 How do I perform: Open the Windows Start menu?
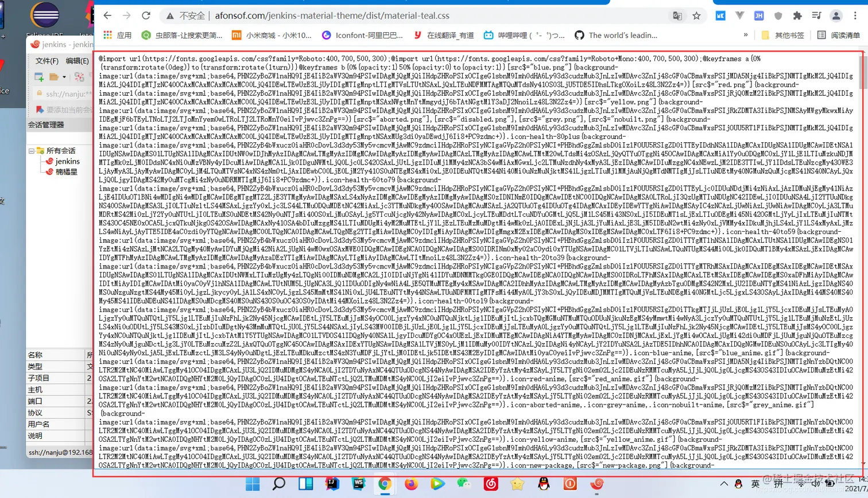[253, 484]
